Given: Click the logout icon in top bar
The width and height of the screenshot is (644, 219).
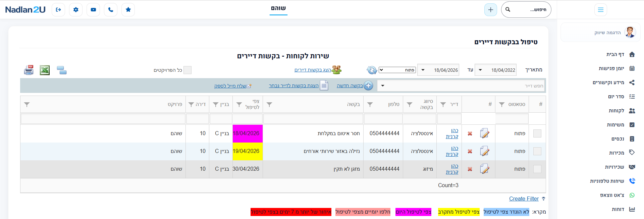Looking at the screenshot, I should tap(58, 10).
